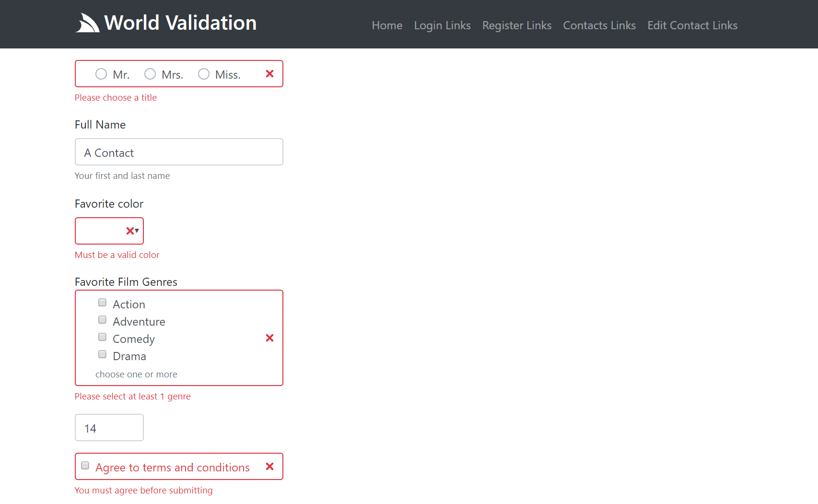The image size is (818, 504).
Task: Check the Action genre checkbox
Action: (x=102, y=302)
